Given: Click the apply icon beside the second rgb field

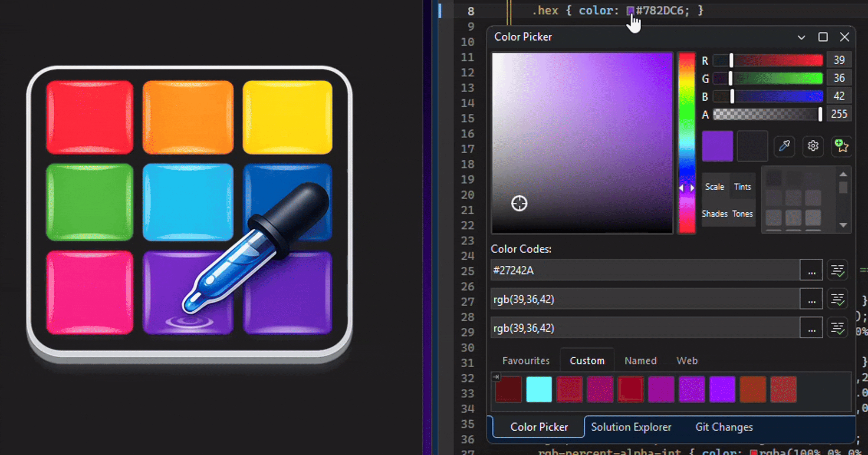Looking at the screenshot, I should (x=837, y=299).
